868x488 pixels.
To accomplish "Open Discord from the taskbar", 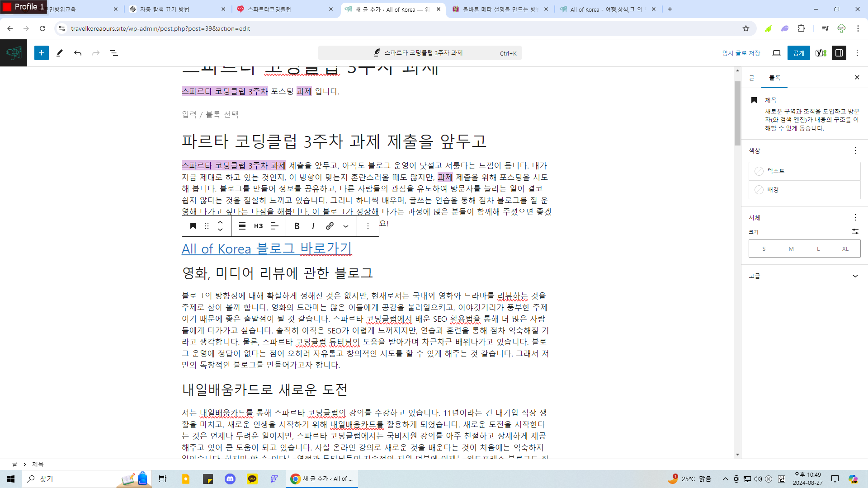I will (230, 479).
